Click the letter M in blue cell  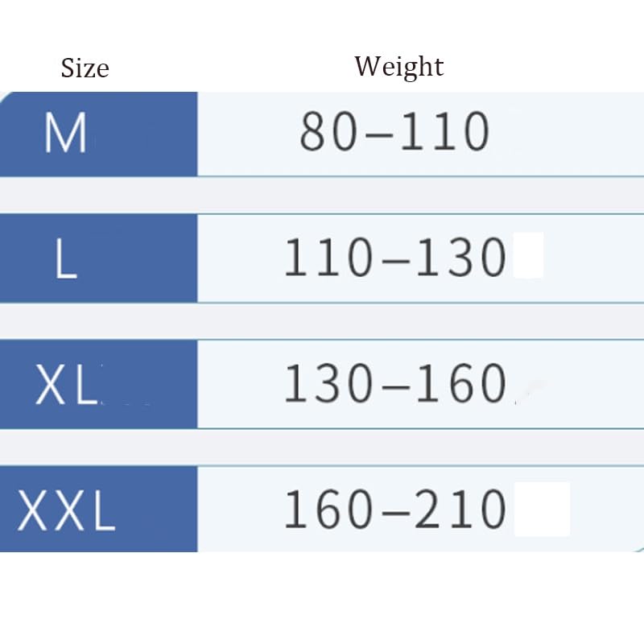point(66,133)
